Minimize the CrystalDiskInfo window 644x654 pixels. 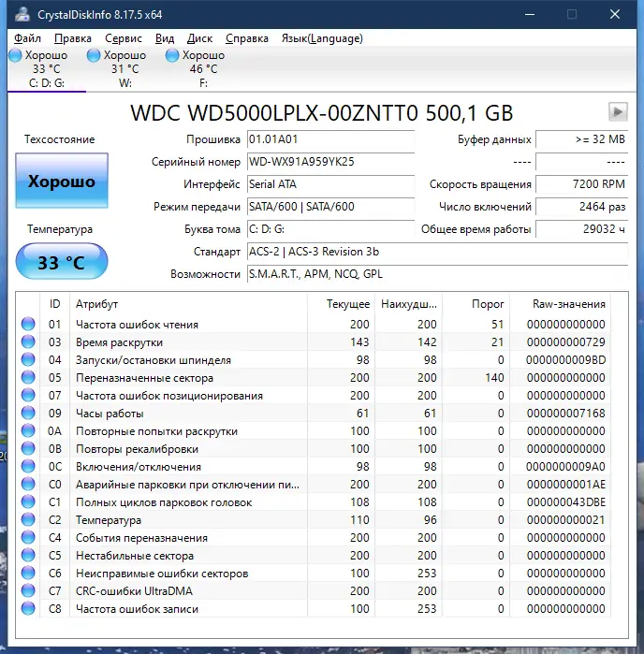pos(530,15)
